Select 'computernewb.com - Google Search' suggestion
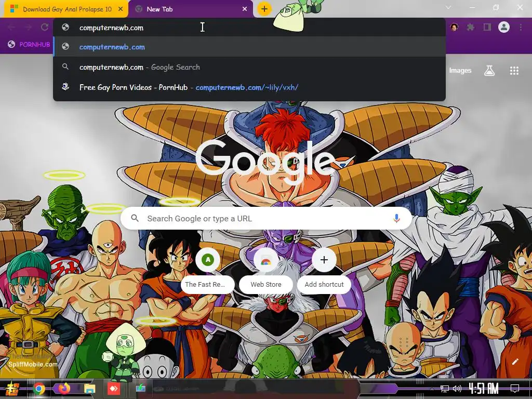This screenshot has width=532, height=399. 249,67
